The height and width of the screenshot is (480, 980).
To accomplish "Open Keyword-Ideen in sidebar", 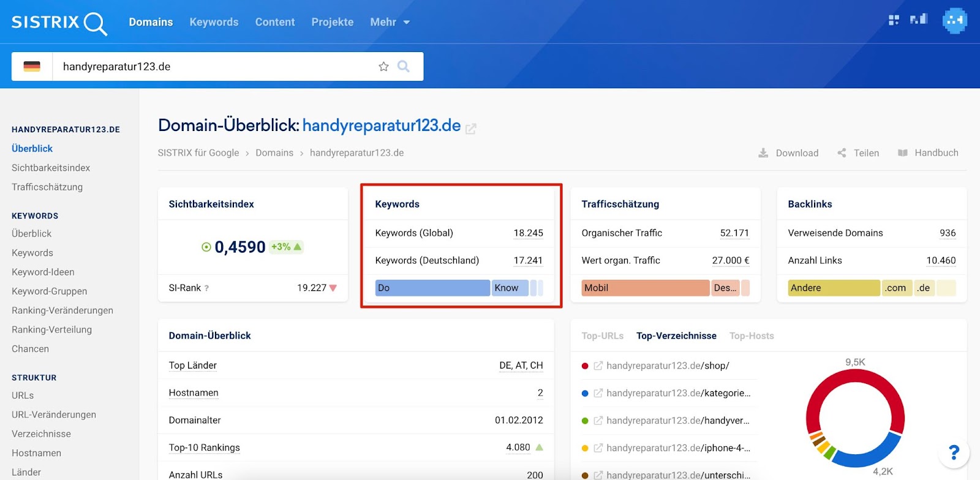I will pyautogui.click(x=43, y=272).
